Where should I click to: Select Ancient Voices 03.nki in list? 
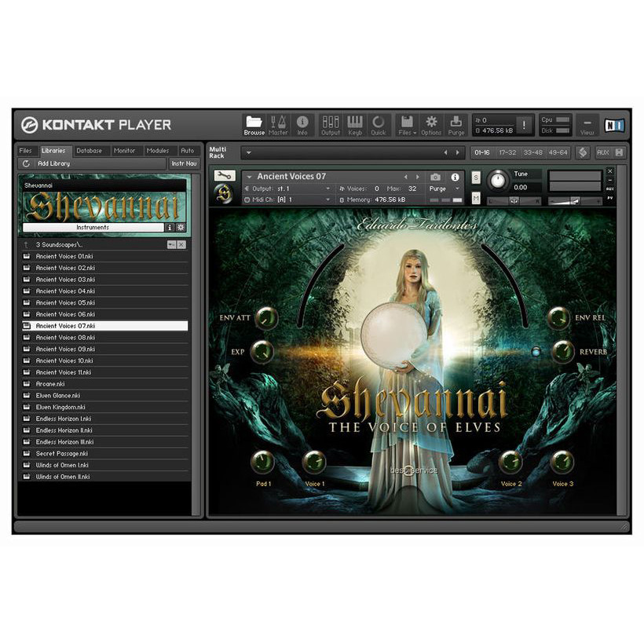coord(105,280)
